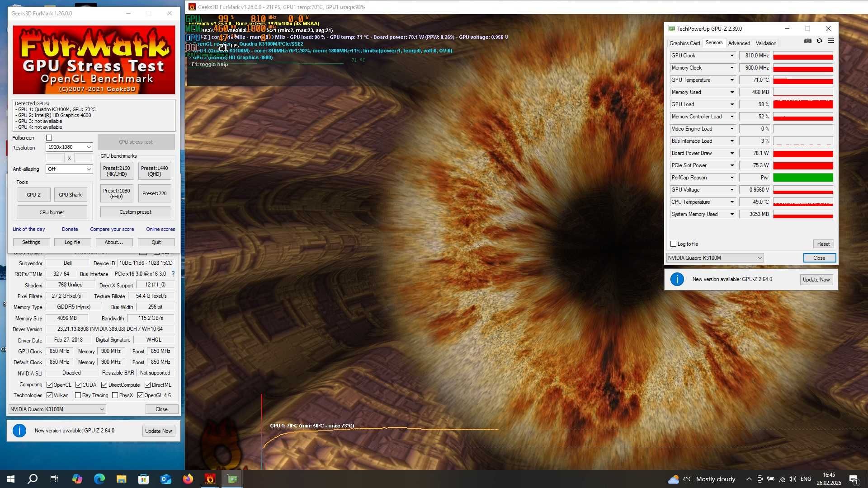Open File Explorer from the taskbar

(121, 479)
